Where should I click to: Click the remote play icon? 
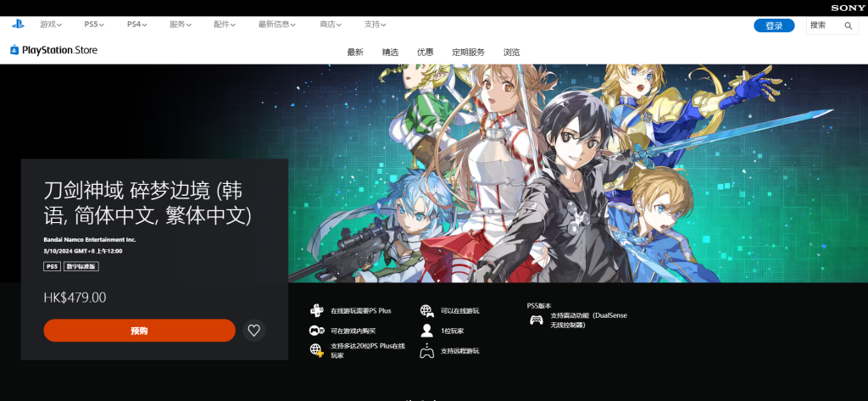(x=426, y=351)
